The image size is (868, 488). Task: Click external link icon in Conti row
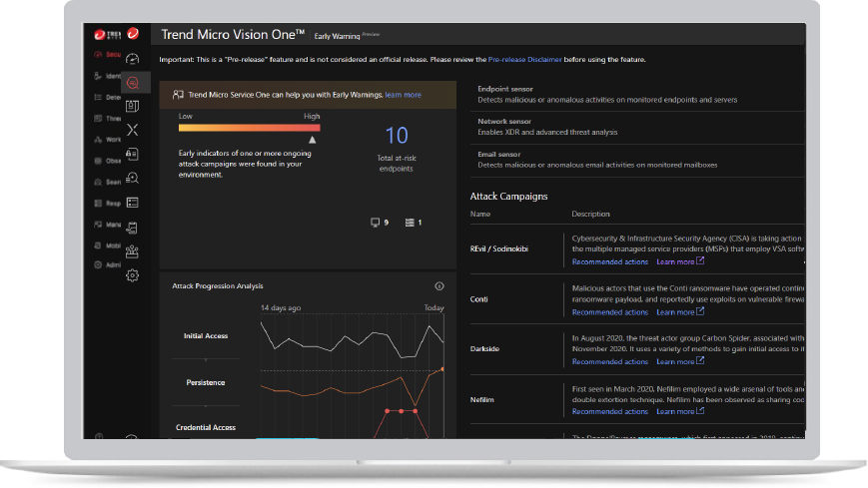point(700,311)
